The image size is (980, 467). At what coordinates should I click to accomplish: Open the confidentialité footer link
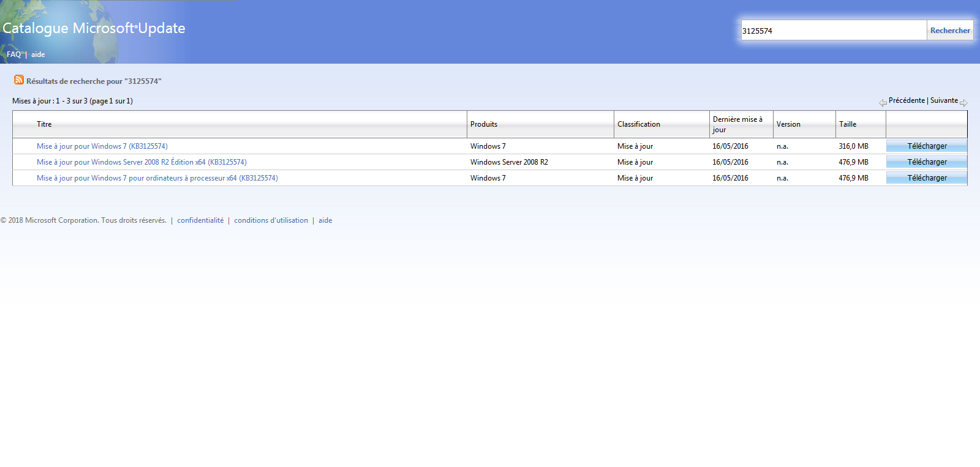pos(200,220)
